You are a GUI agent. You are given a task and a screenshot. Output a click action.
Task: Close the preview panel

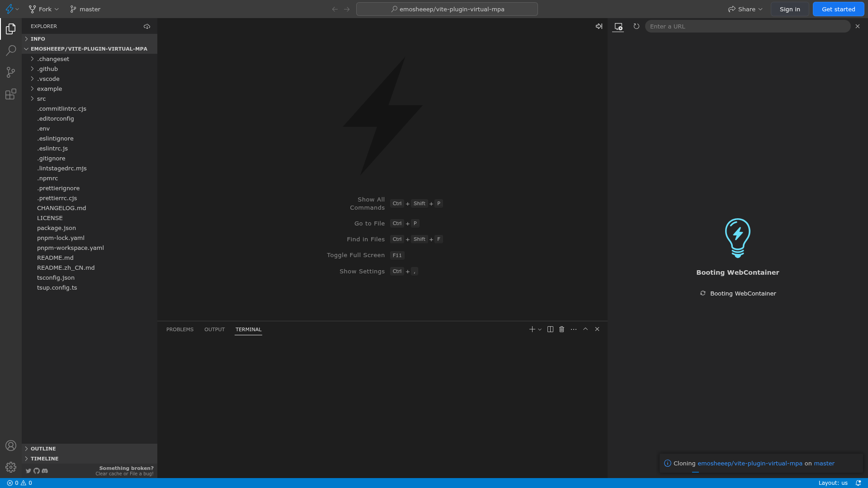(x=858, y=26)
